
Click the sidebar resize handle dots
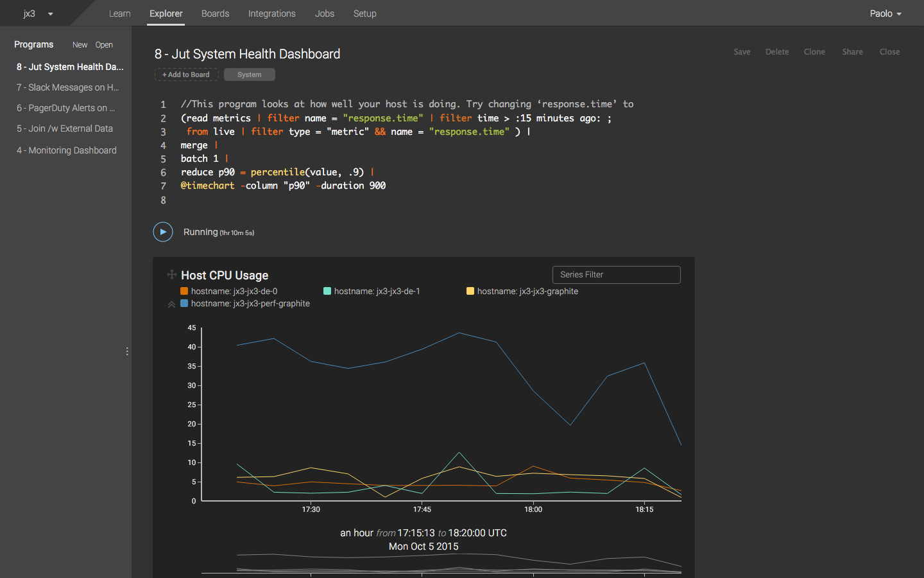(127, 351)
